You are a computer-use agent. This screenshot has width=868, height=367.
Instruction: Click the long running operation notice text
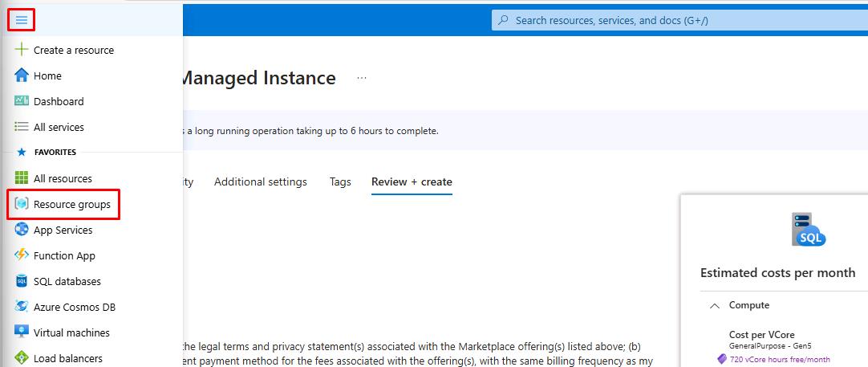[310, 132]
